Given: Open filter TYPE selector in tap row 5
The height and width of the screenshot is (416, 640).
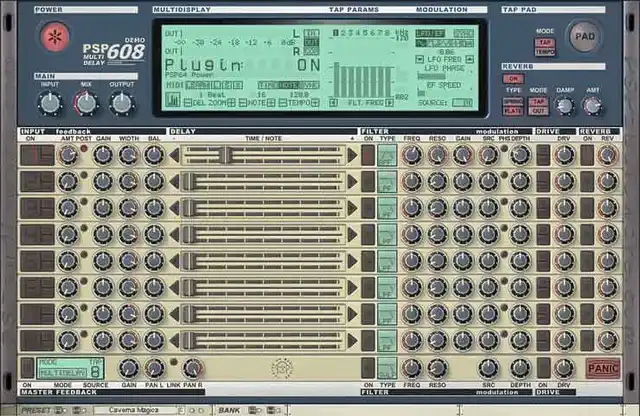Looking at the screenshot, I should coord(387,261).
